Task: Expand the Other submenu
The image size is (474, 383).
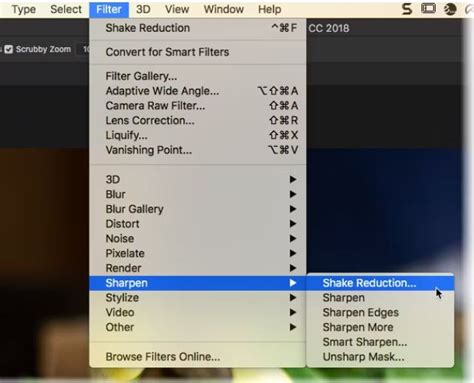Action: 198,327
